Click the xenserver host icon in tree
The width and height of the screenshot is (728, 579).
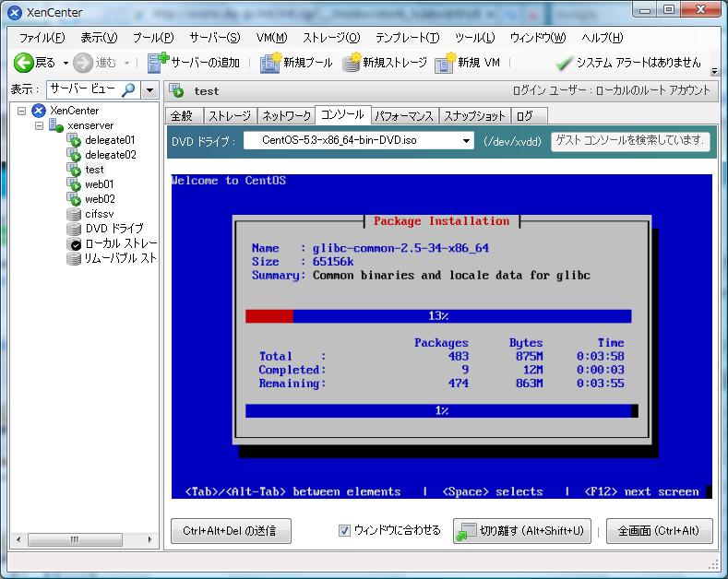point(56,125)
